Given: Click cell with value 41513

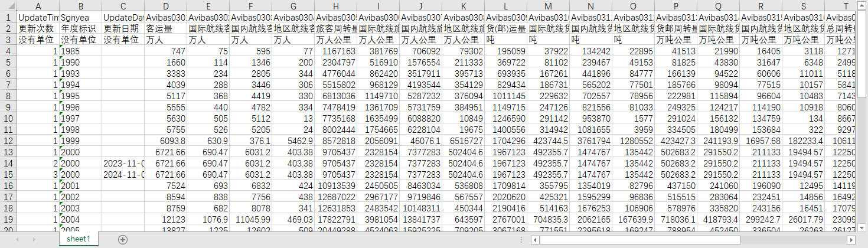Looking at the screenshot, I should [676, 51].
